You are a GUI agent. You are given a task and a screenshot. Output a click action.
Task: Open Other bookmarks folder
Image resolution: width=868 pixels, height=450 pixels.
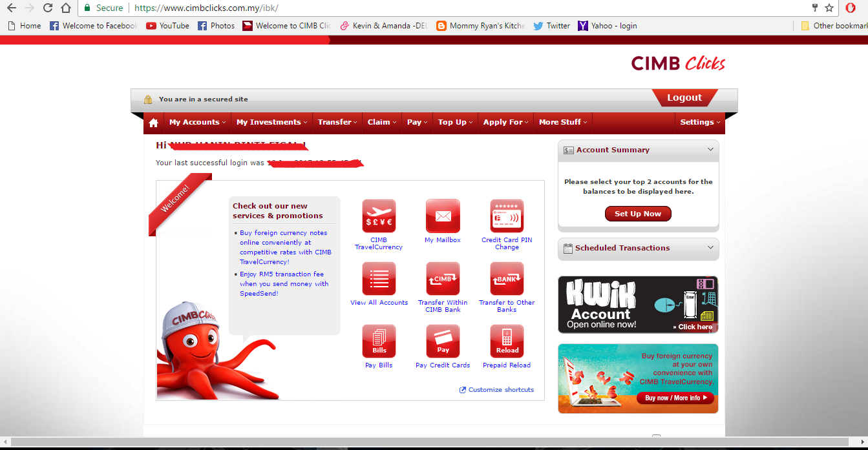pos(834,26)
